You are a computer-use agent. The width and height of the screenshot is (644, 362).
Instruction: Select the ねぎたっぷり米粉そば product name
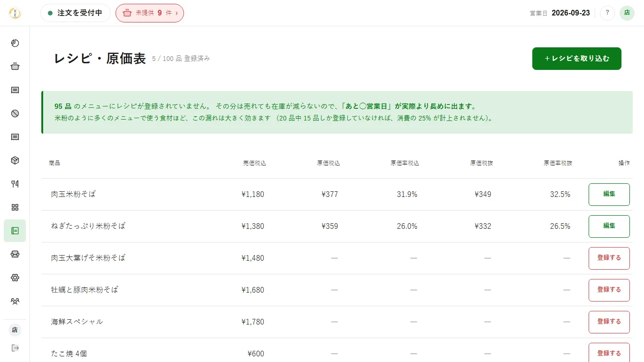coord(88,226)
